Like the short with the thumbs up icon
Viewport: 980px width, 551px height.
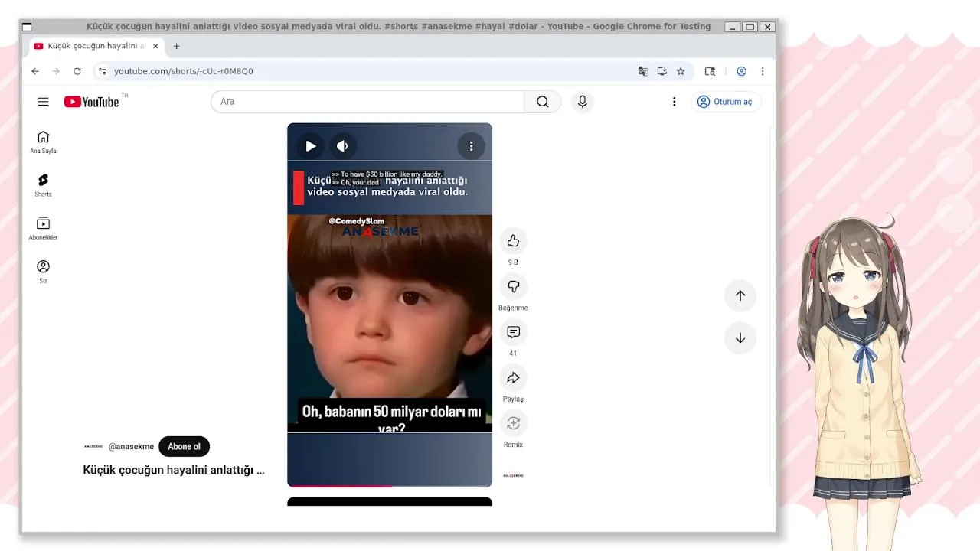pos(513,241)
